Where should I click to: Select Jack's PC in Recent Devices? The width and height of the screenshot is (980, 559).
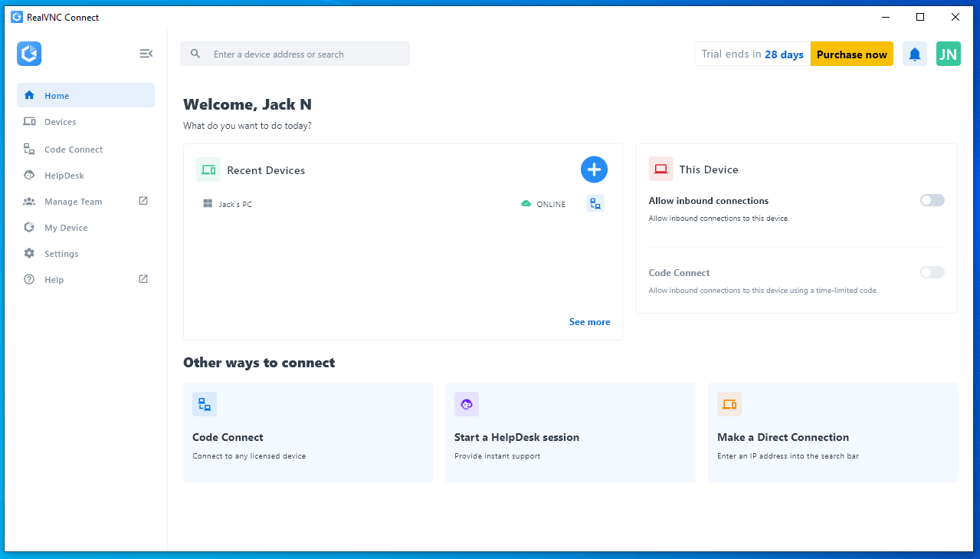[x=403, y=204]
